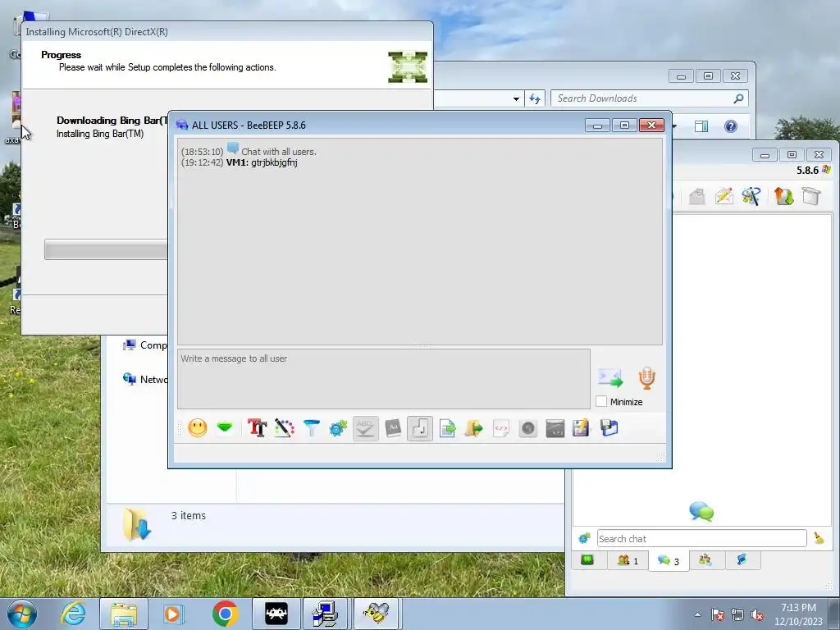Select Computer in Explorer navigation pane

(145, 345)
